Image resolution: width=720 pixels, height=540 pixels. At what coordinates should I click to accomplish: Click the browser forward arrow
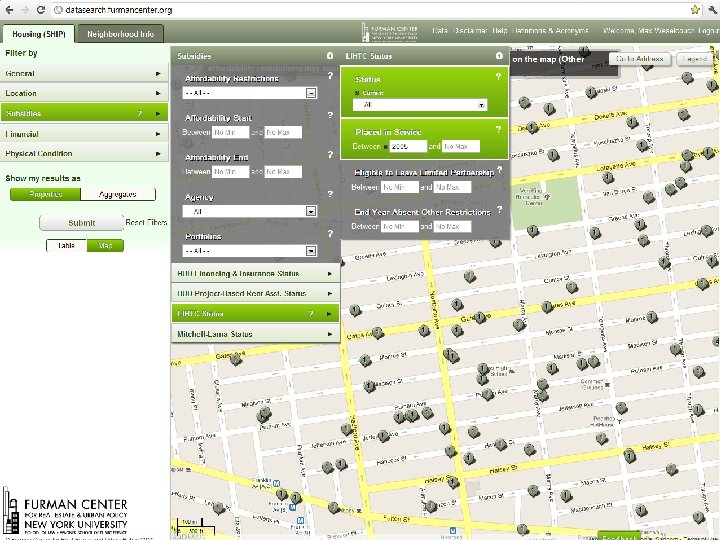coord(25,10)
